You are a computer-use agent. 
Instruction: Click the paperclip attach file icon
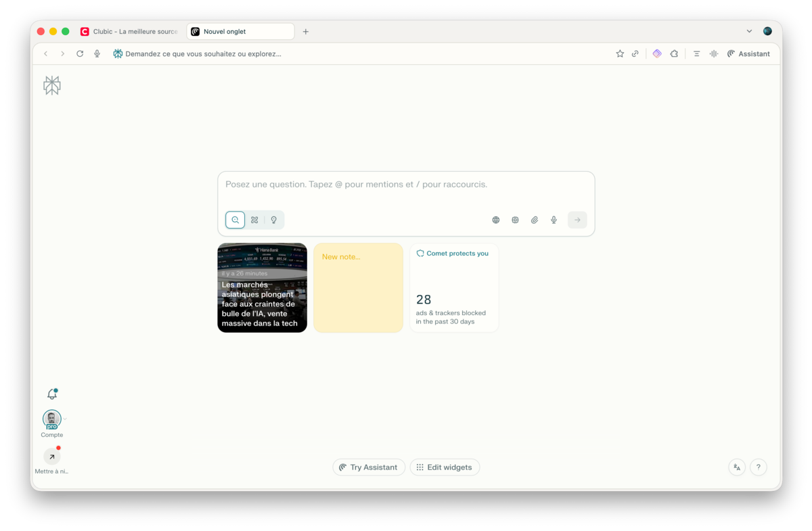coord(535,220)
